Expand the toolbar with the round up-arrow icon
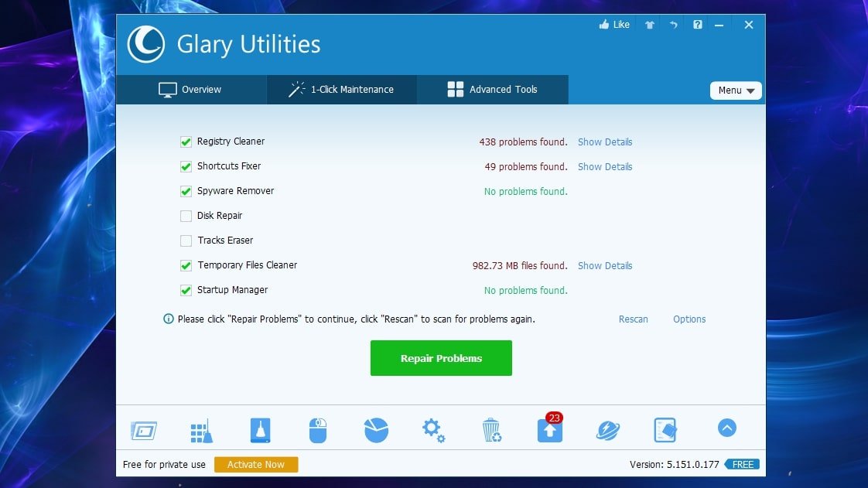This screenshot has width=868, height=488. [727, 428]
